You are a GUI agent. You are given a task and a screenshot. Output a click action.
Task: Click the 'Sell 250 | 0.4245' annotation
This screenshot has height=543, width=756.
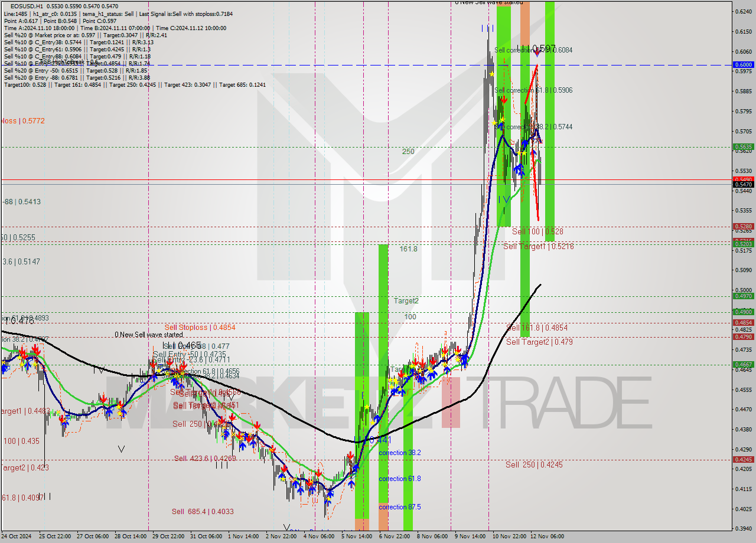(534, 465)
